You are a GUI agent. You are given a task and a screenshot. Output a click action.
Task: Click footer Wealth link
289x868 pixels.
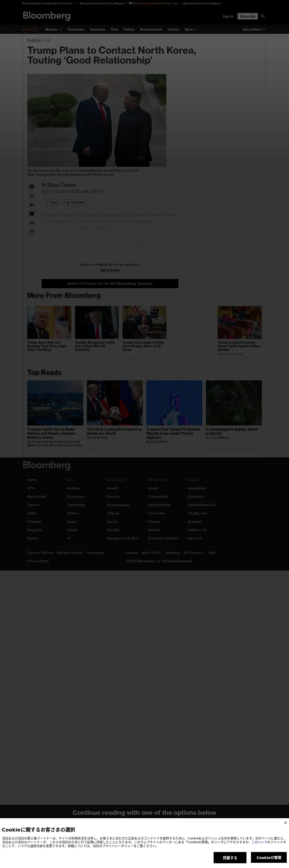pyautogui.click(x=112, y=488)
